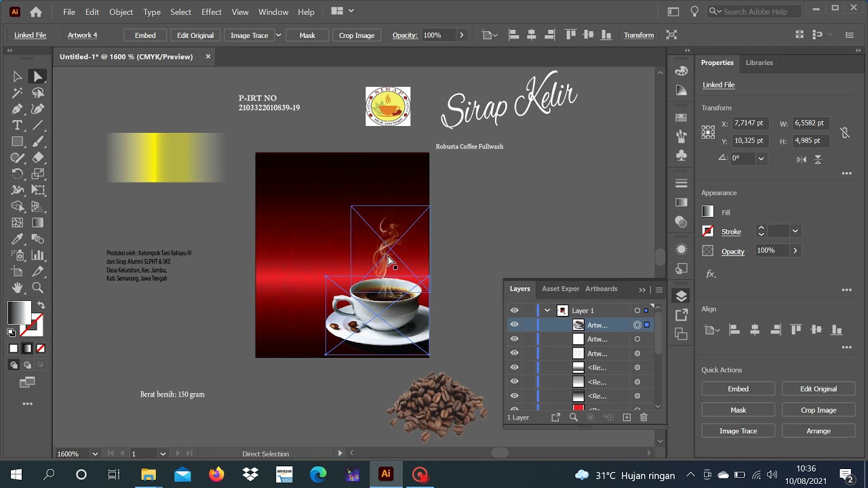
Task: Click the Home icon in top bar
Action: [36, 12]
